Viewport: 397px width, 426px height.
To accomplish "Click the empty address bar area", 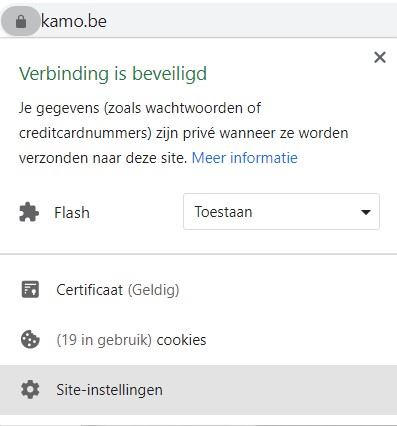I will pyautogui.click(x=250, y=21).
